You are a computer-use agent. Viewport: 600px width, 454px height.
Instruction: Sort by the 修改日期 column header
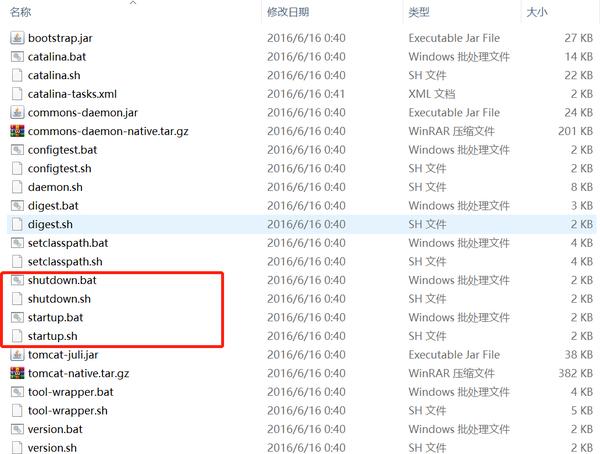coord(288,12)
